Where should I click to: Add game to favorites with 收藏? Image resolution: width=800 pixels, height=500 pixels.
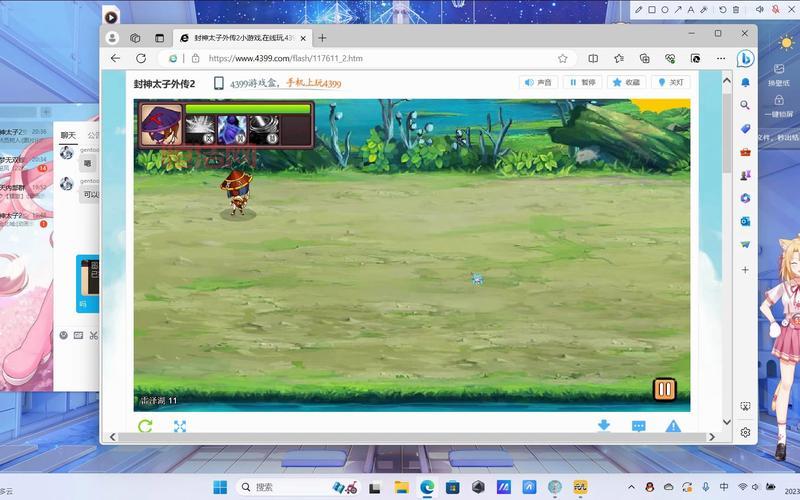626,83
